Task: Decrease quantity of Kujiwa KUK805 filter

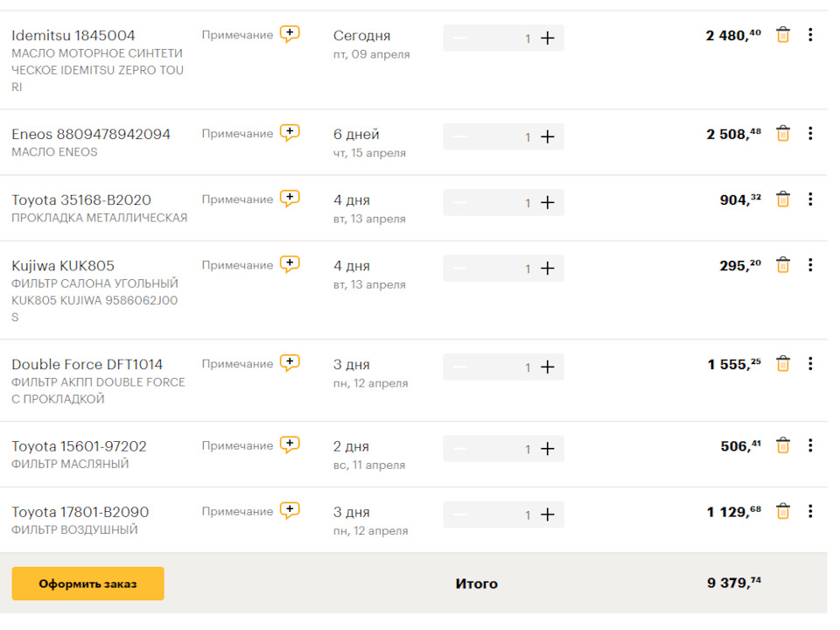Action: (460, 269)
